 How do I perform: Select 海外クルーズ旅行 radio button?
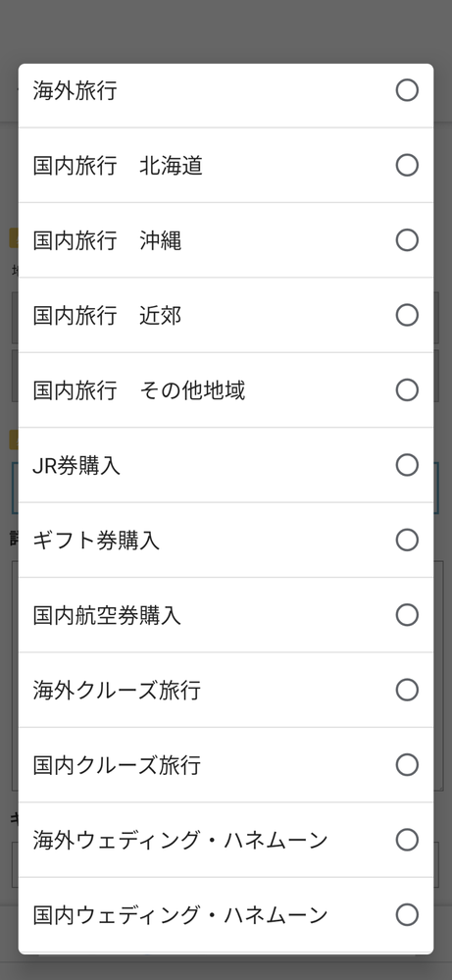tap(407, 690)
